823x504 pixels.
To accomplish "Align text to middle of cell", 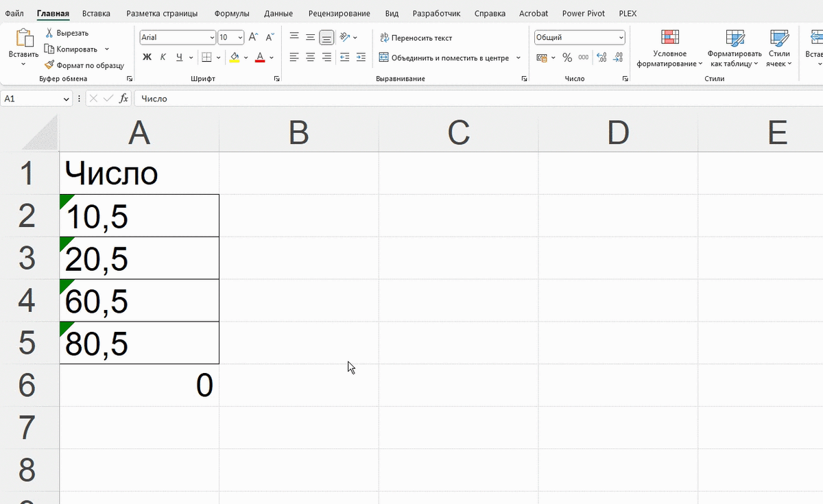I will coord(311,37).
